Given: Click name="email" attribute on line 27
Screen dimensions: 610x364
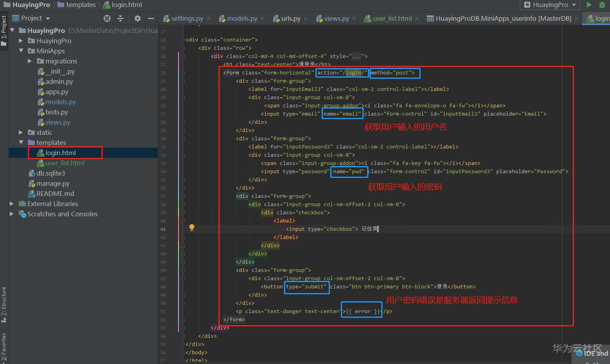Looking at the screenshot, I should 342,114.
